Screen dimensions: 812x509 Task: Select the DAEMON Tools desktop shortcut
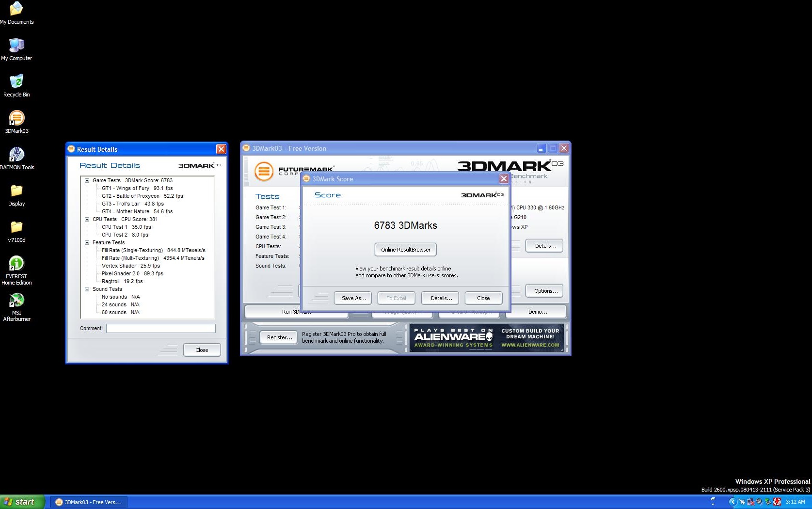[x=16, y=159]
